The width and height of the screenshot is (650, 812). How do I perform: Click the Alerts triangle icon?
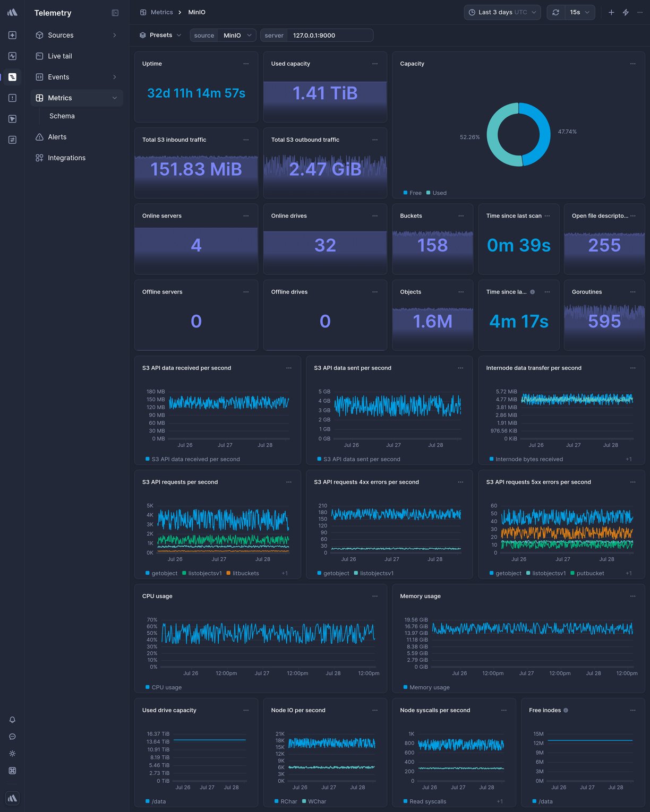(x=39, y=137)
